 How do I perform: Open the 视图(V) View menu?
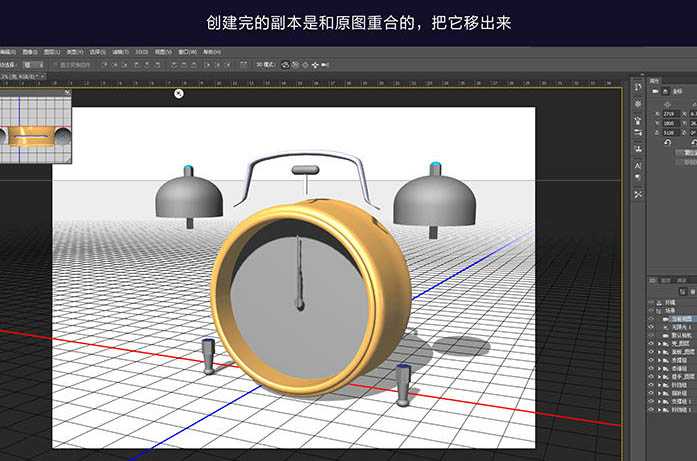[163, 52]
